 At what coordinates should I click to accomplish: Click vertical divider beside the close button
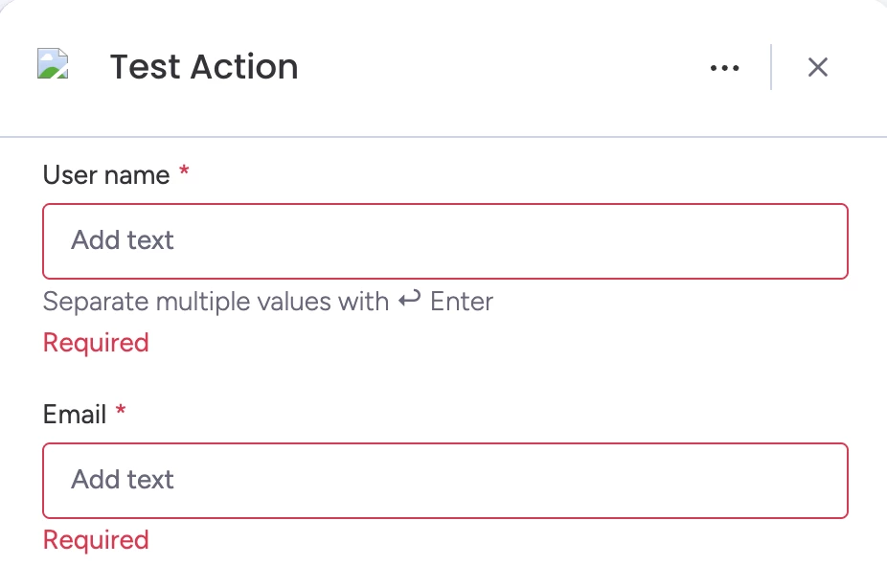coord(771,67)
